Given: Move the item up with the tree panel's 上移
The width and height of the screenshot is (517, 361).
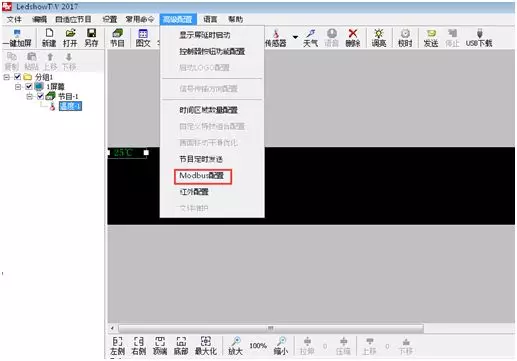Looking at the screenshot, I should coord(50,61).
